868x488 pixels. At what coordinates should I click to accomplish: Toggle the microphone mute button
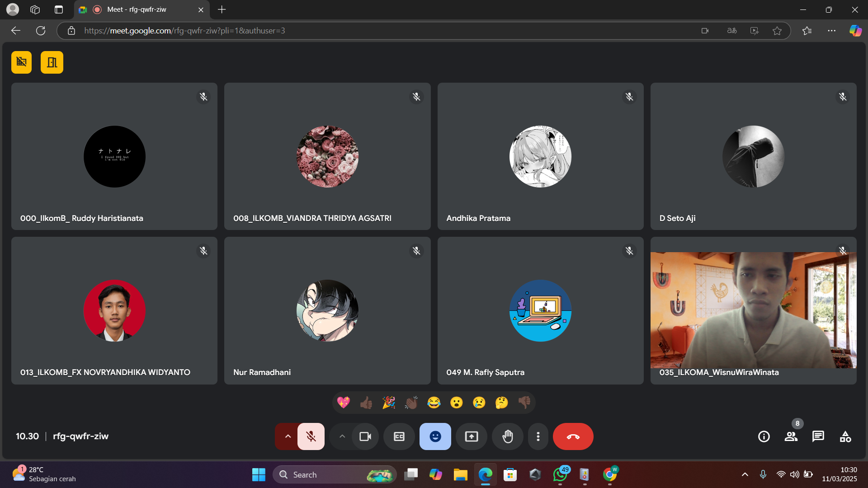click(311, 436)
